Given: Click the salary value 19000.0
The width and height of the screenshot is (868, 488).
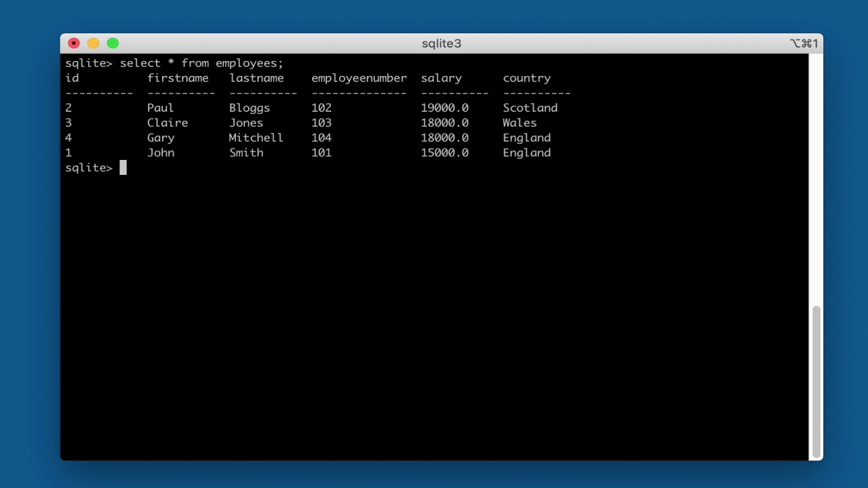Looking at the screenshot, I should (x=445, y=108).
